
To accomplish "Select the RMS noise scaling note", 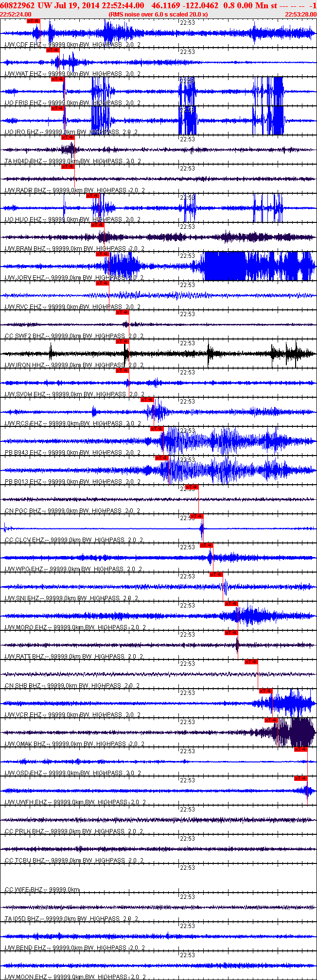I will pyautogui.click(x=158, y=14).
